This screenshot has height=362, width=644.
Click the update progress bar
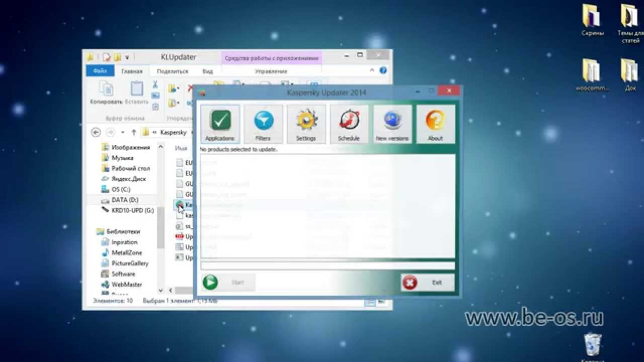pos(328,266)
